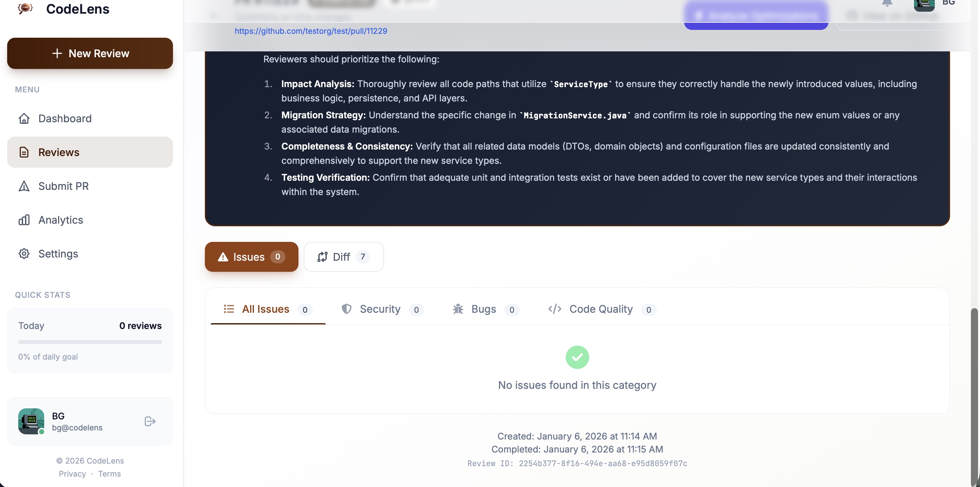Image resolution: width=980 pixels, height=487 pixels.
Task: Click the sign-out icon next to bg@codelens
Action: [x=150, y=421]
